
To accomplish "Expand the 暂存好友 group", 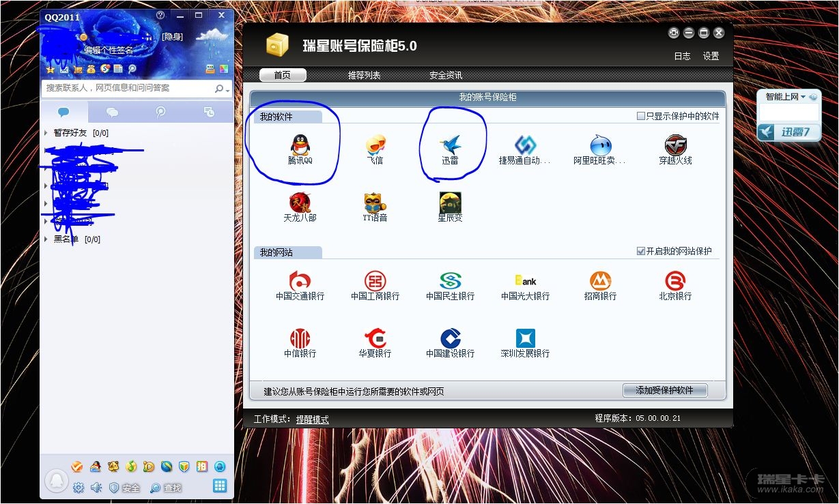I will coord(46,133).
